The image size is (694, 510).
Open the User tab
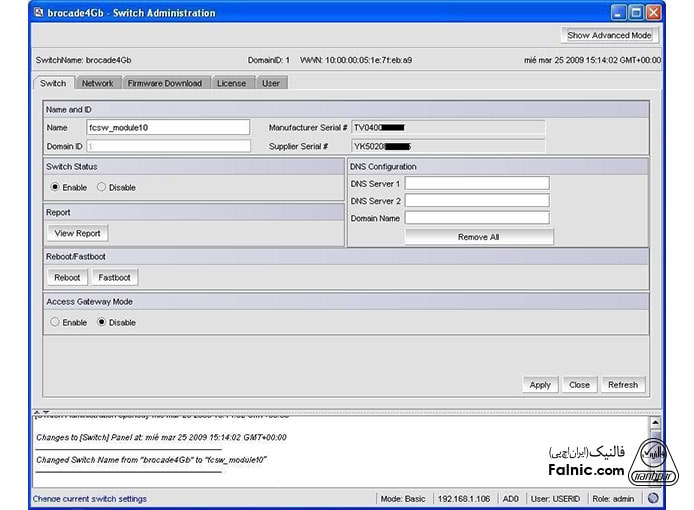(271, 83)
